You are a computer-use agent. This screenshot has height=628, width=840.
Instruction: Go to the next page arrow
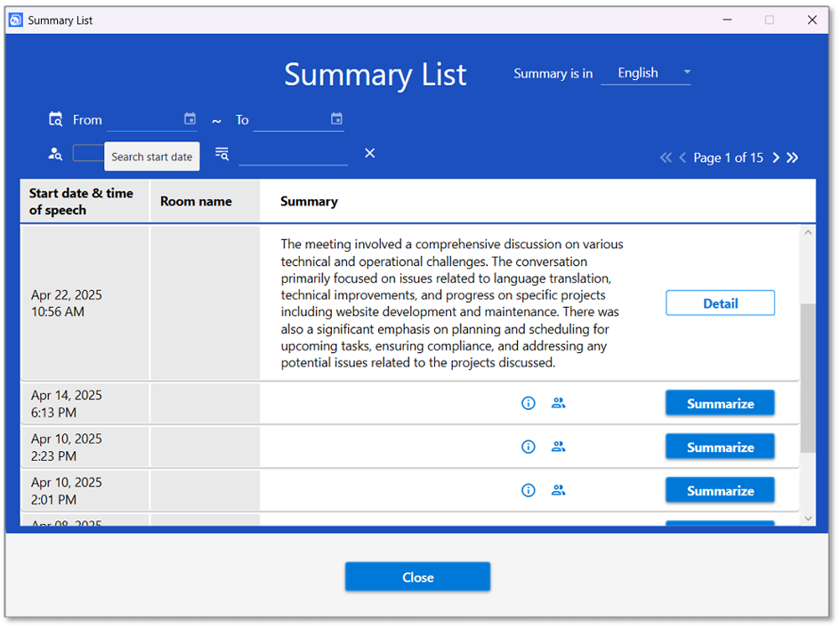click(776, 157)
